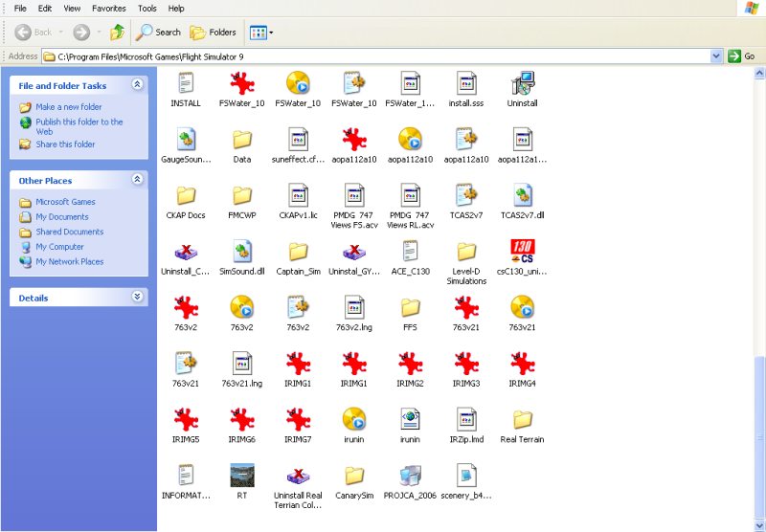Click the Make a new folder link
The image size is (766, 532).
click(68, 107)
